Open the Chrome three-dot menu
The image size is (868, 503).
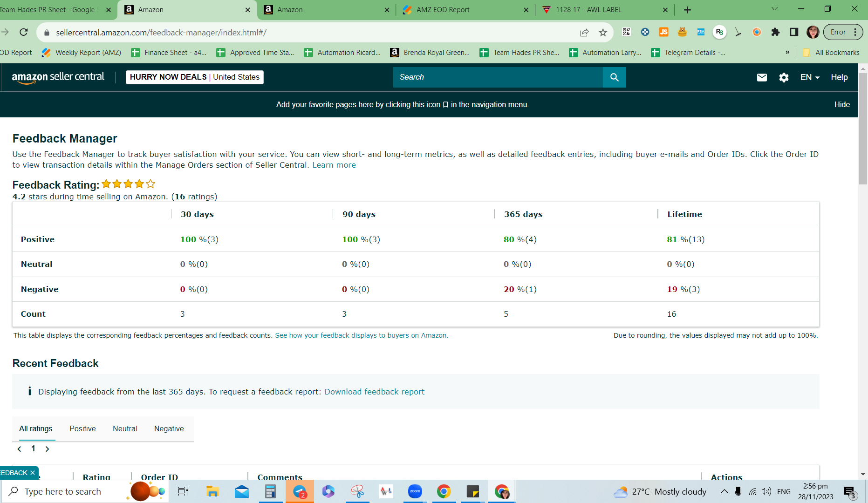click(x=855, y=32)
